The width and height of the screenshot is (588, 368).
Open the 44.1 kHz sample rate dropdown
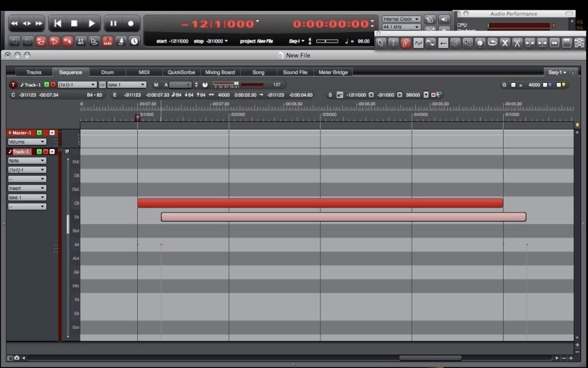[401, 27]
